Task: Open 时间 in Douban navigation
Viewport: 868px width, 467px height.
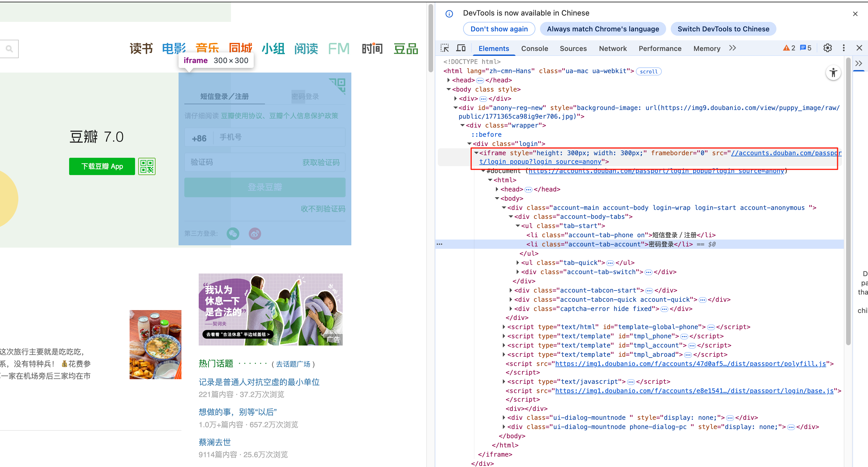Action: [372, 49]
